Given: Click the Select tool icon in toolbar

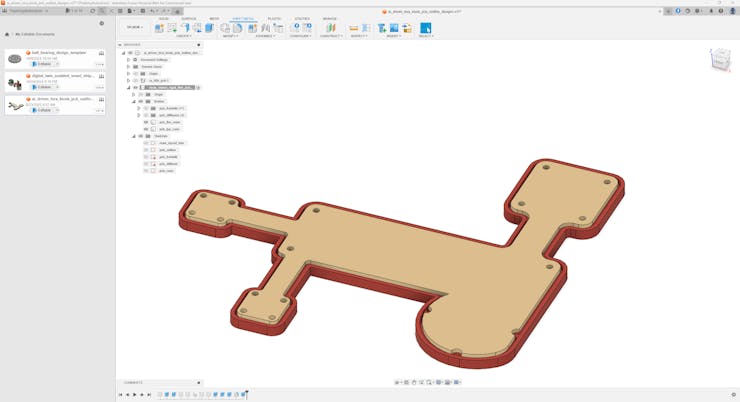Looking at the screenshot, I should tap(425, 28).
